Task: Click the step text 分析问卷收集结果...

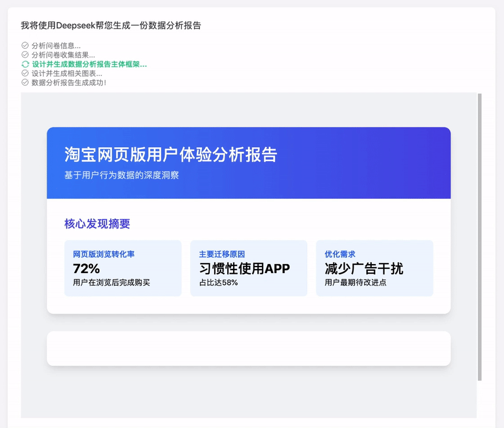Action: (63, 55)
